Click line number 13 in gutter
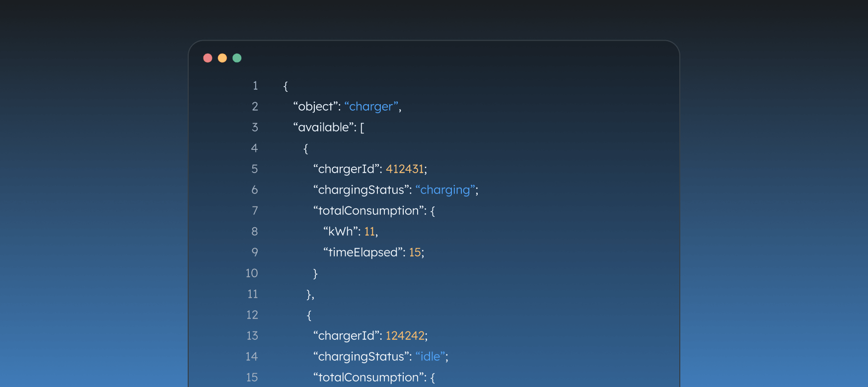 pos(252,336)
